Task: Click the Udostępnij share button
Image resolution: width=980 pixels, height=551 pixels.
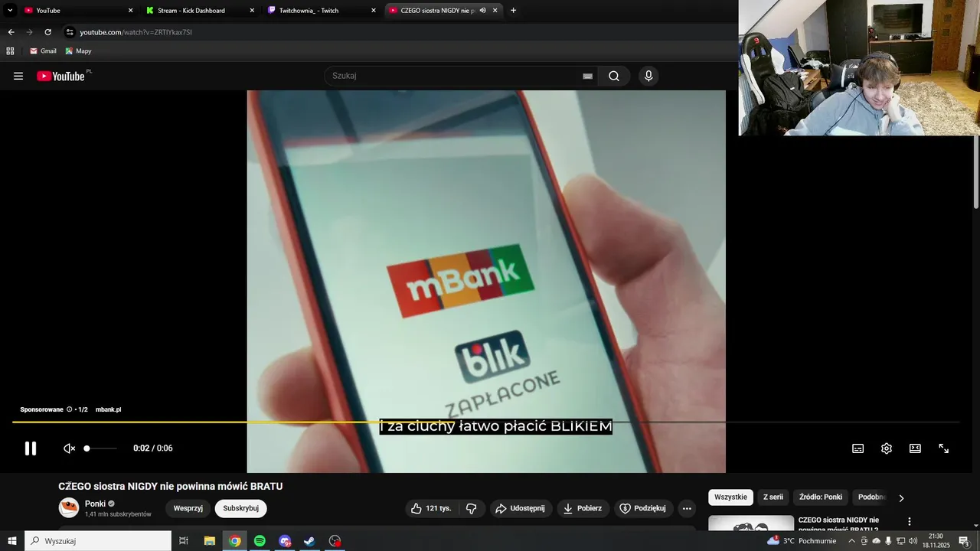Action: pyautogui.click(x=520, y=508)
